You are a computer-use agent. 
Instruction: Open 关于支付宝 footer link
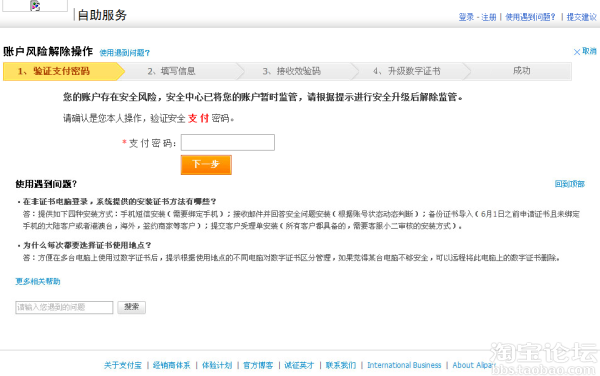(123, 365)
